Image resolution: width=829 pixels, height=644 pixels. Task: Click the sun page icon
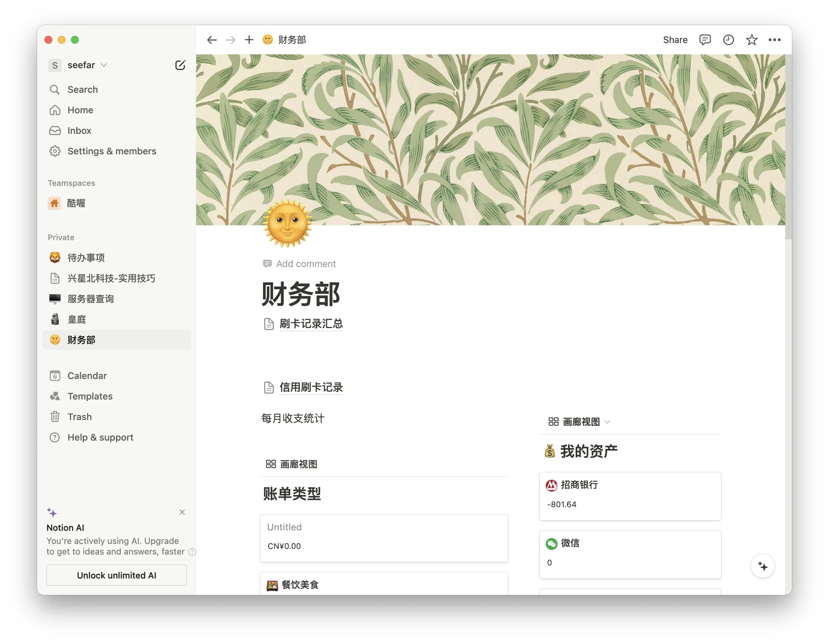pyautogui.click(x=287, y=224)
